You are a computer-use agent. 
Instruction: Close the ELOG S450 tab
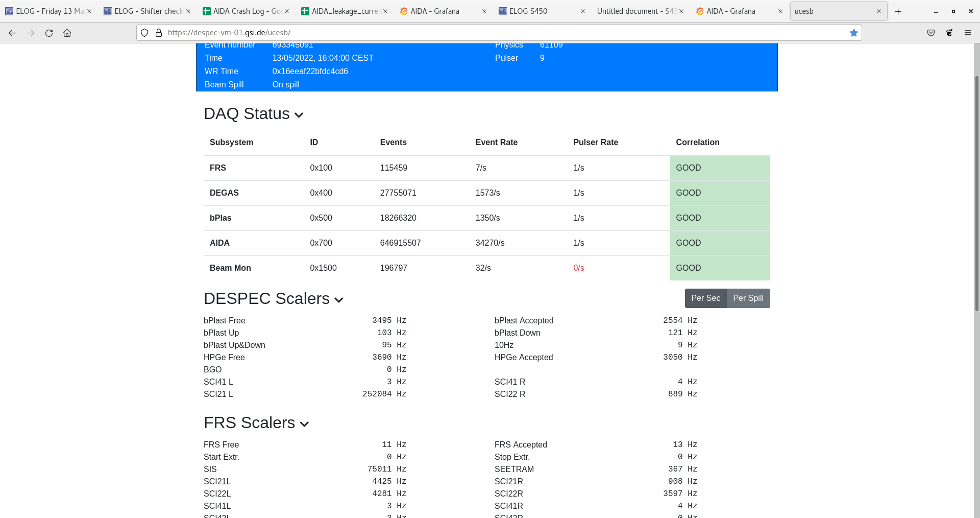click(x=583, y=11)
